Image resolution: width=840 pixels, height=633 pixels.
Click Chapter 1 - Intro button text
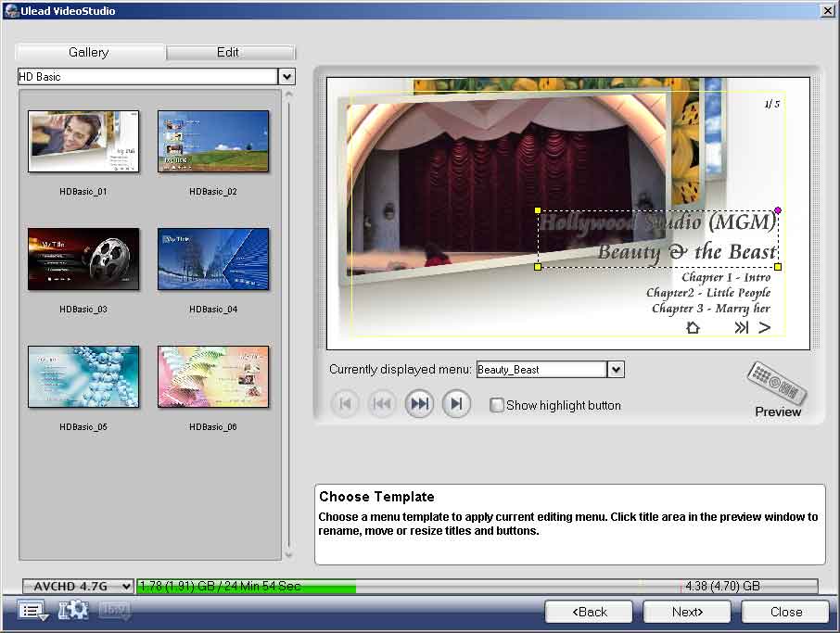[x=726, y=277]
